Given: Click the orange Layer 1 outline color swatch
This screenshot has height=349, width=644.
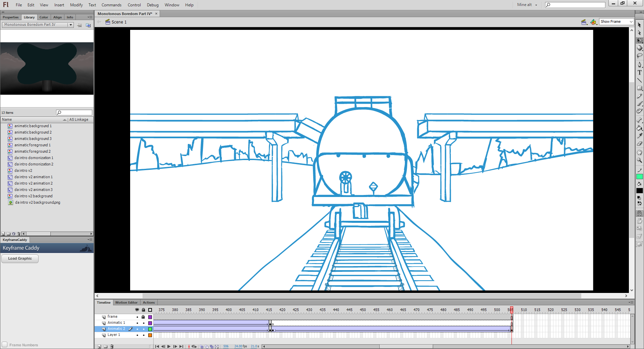Looking at the screenshot, I should click(x=150, y=335).
